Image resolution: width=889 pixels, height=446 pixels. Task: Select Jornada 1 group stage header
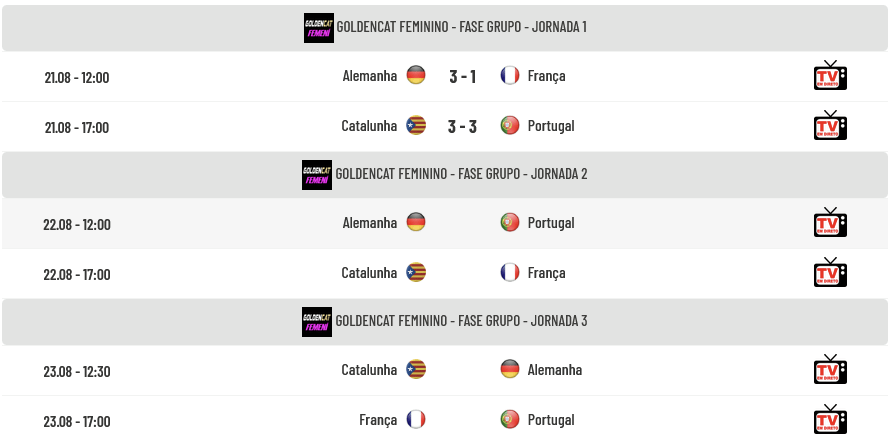point(444,28)
